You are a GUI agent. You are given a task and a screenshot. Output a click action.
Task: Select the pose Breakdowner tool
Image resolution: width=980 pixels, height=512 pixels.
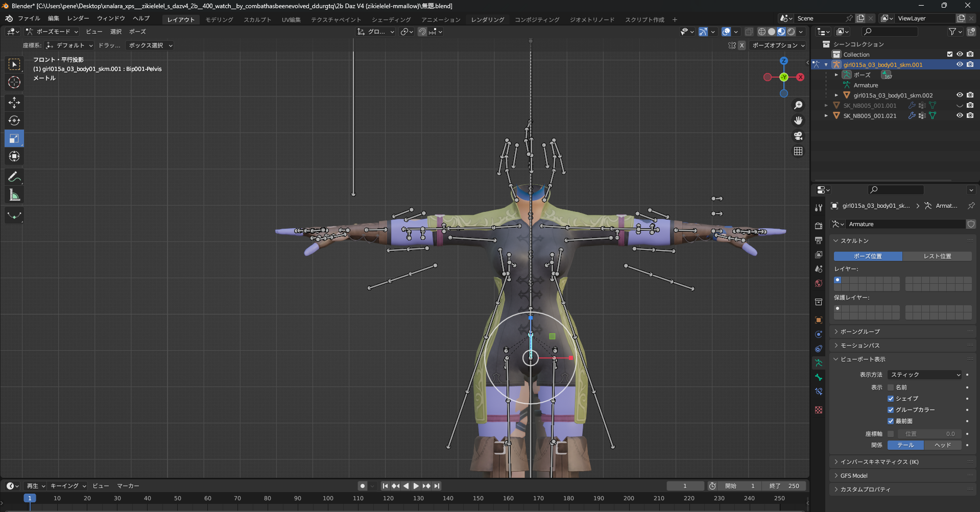click(x=14, y=215)
